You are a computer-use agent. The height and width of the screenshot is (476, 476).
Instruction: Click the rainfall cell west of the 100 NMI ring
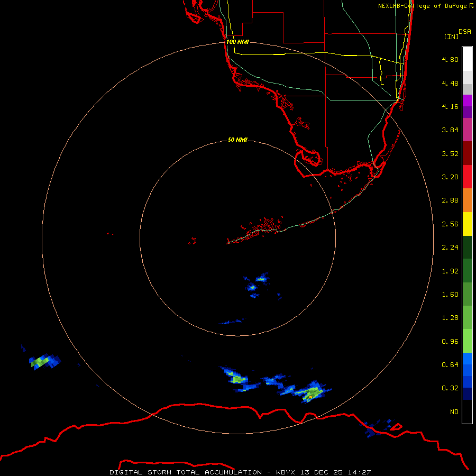(x=44, y=362)
